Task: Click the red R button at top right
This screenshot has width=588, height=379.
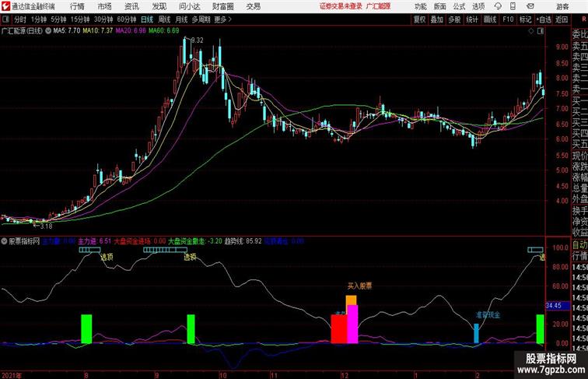Action: click(583, 19)
